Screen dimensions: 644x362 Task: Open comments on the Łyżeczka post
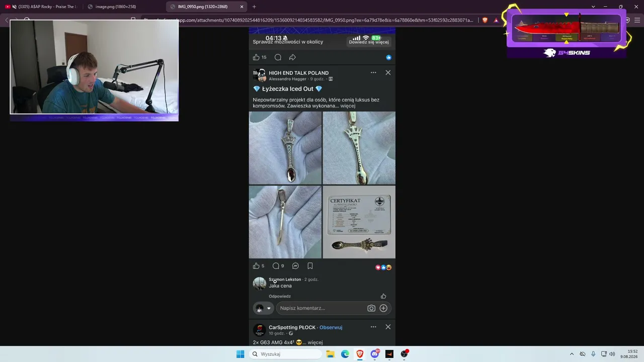click(x=276, y=266)
